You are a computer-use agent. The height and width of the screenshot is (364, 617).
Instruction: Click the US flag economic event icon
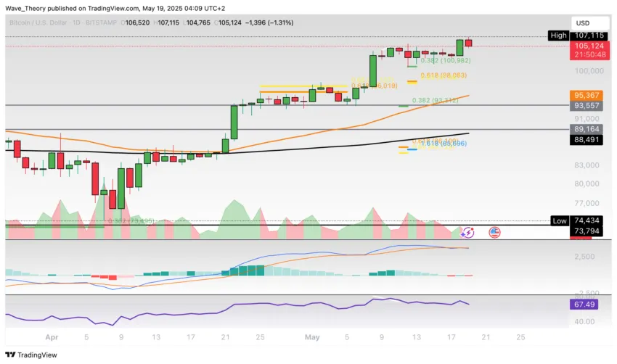(494, 233)
